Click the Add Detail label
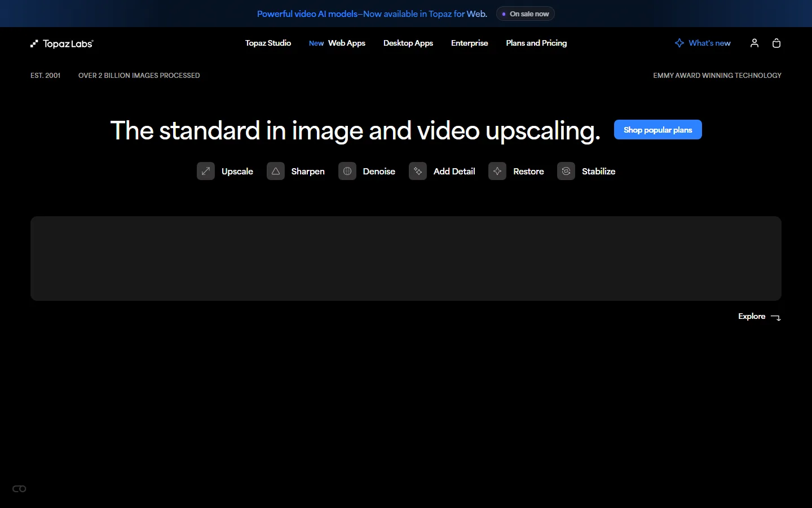This screenshot has width=812, height=508. coord(454,171)
